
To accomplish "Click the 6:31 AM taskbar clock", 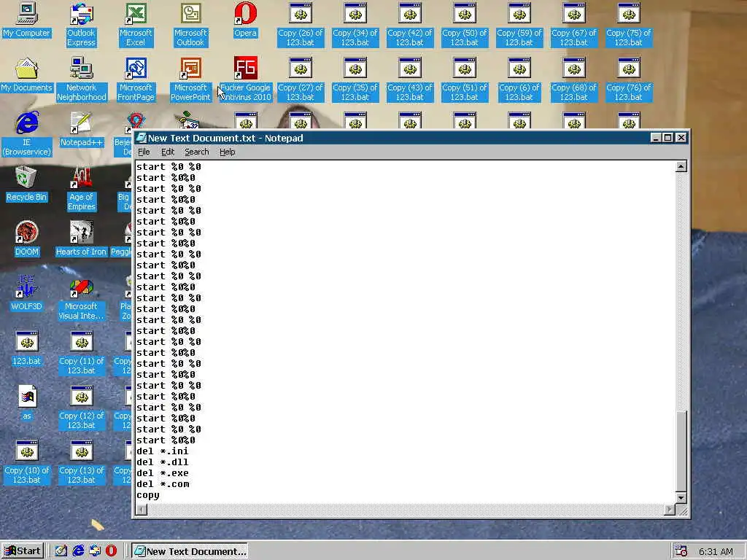I will tap(716, 551).
